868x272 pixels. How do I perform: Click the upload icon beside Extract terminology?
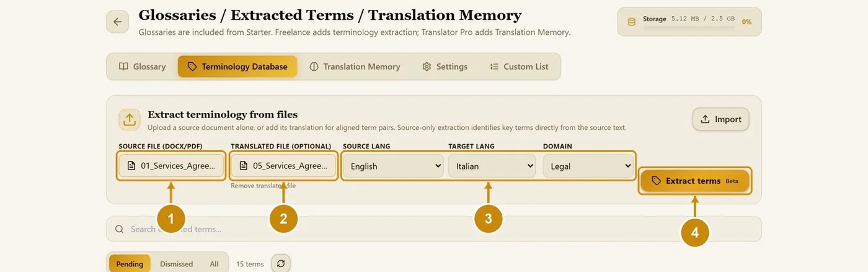point(129,119)
